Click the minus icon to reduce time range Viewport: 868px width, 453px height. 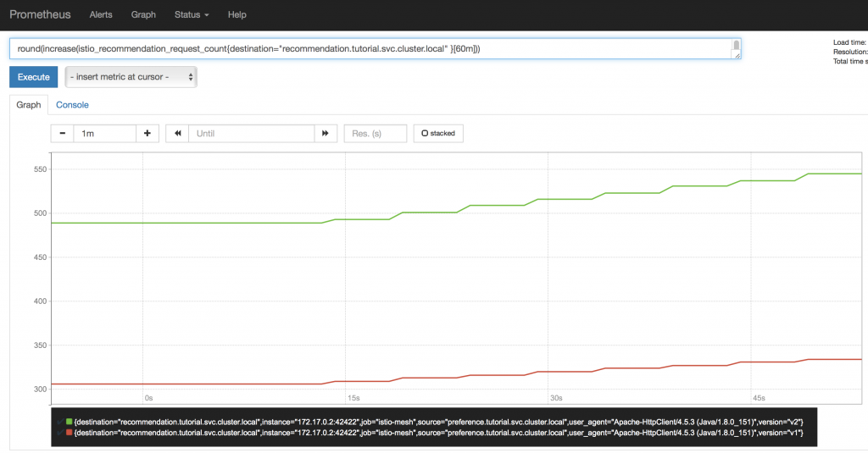[x=62, y=134]
